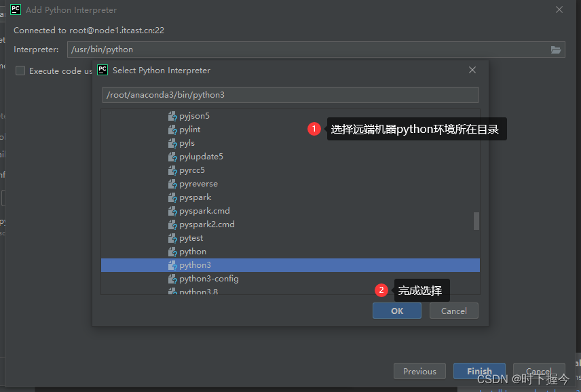This screenshot has height=392, width=581.
Task: Select pyspark2.cmd in the file tree
Action: click(x=207, y=224)
